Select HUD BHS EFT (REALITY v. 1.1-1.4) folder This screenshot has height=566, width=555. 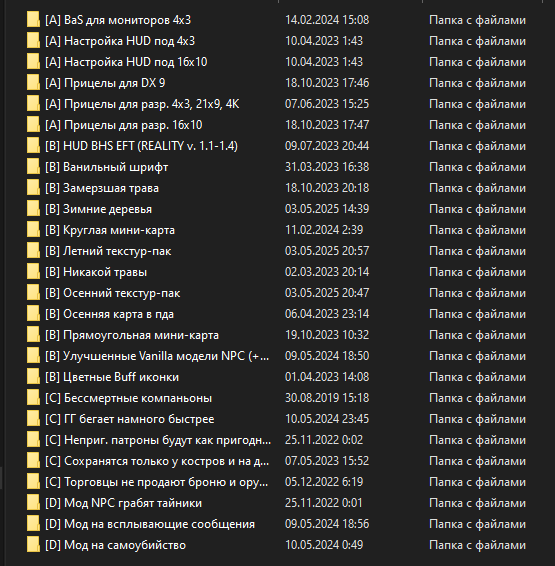[x=141, y=146]
